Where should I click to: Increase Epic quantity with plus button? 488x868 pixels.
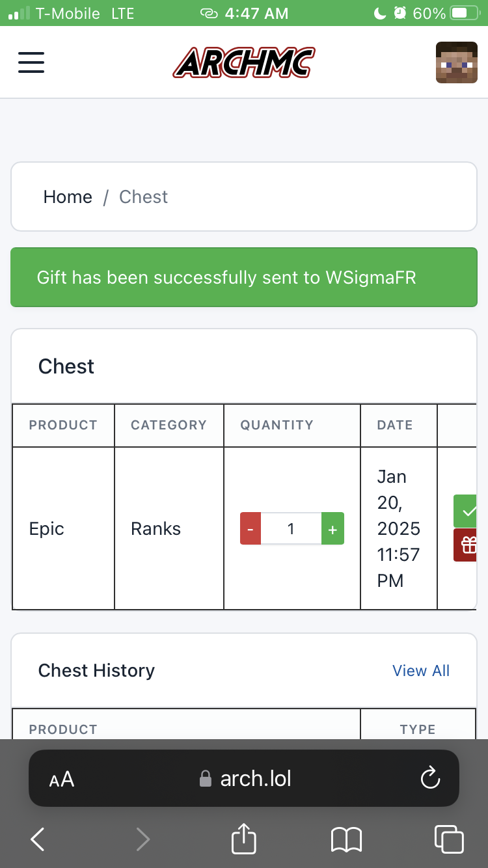[332, 528]
